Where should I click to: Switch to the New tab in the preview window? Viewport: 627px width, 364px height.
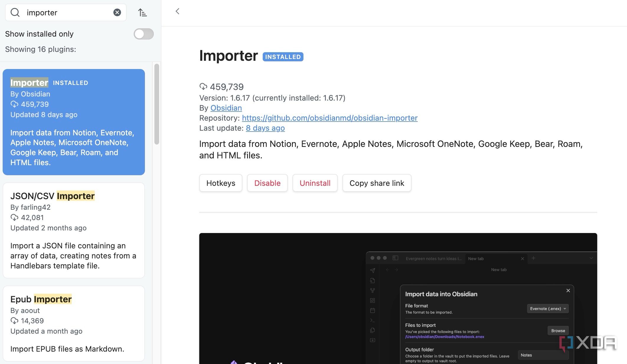pyautogui.click(x=476, y=258)
